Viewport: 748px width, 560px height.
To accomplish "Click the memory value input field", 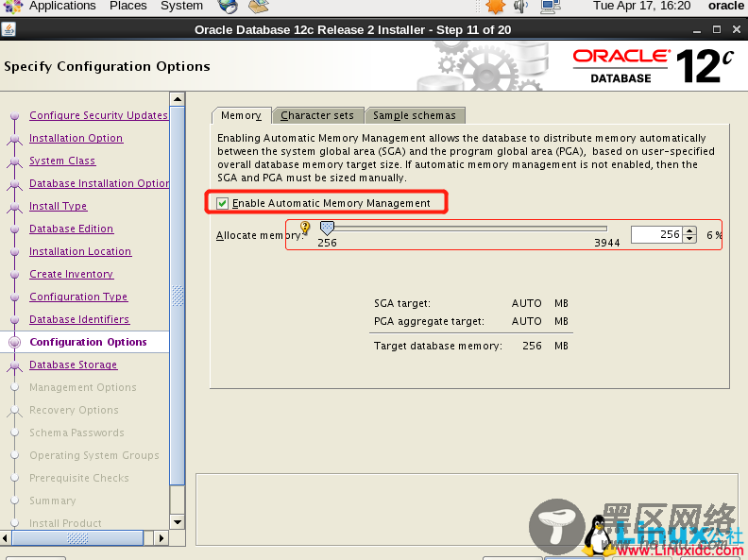I will click(656, 234).
